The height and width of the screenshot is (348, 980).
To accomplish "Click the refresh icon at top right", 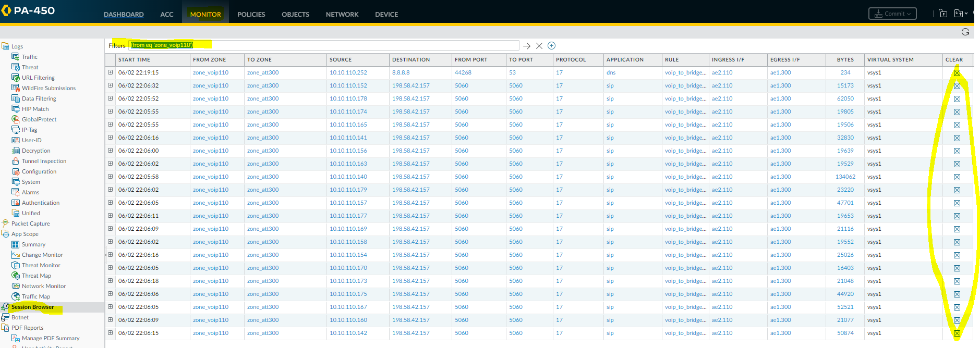I will coord(965,32).
